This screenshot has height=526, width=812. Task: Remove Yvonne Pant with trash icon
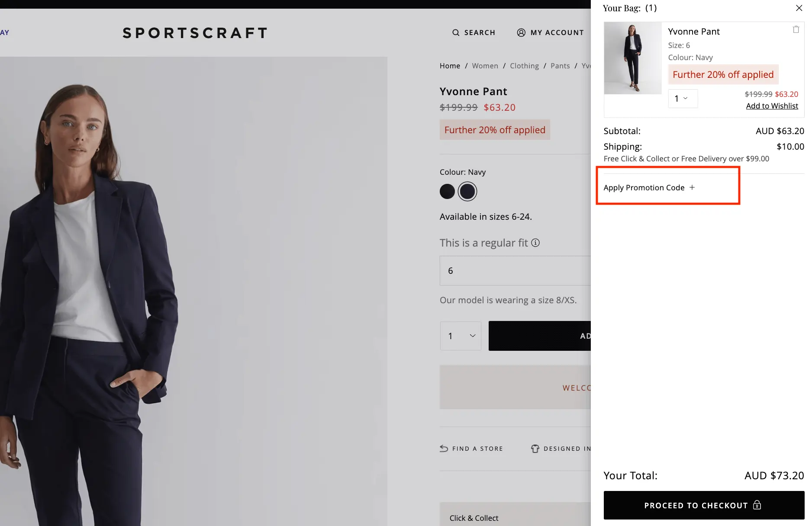(796, 30)
